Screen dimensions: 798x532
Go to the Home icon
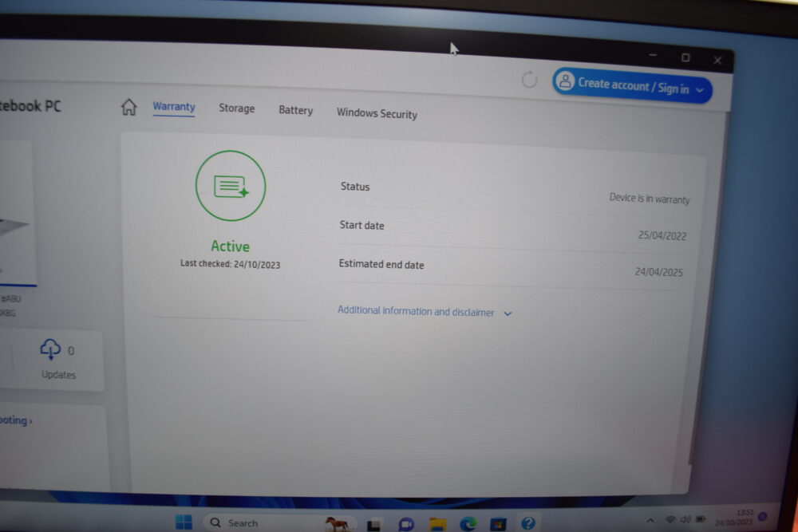[128, 107]
